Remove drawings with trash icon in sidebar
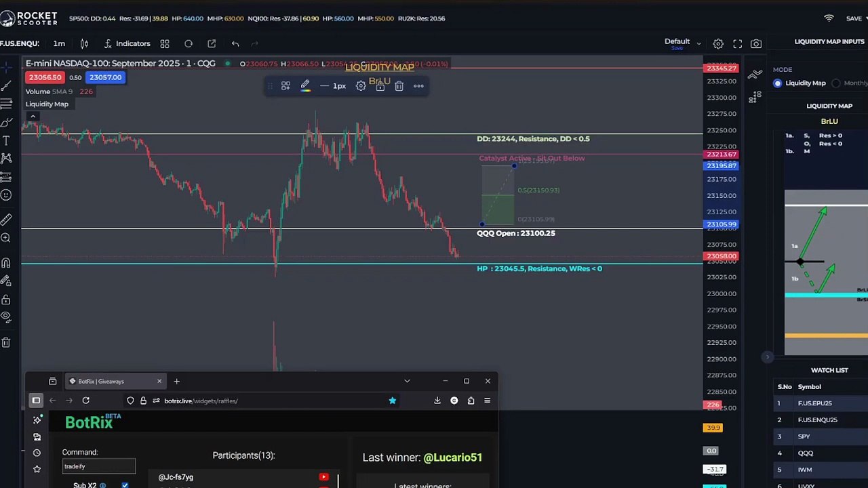Viewport: 868px width, 488px height. click(6, 342)
